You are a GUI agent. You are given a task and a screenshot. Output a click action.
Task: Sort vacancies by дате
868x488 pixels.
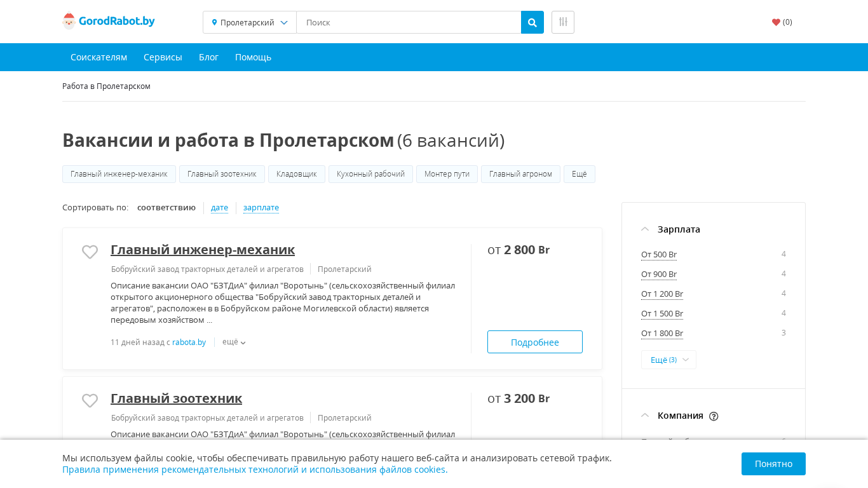(219, 208)
